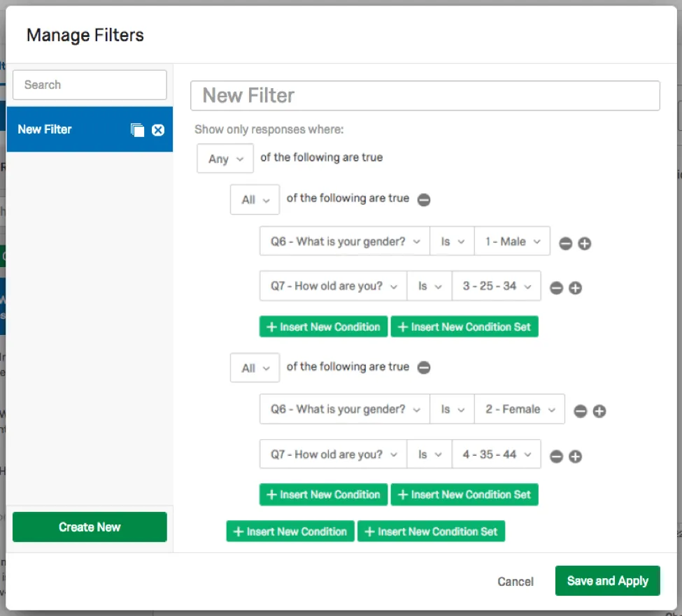
Task: Open the Any match-type dropdown
Action: point(225,159)
